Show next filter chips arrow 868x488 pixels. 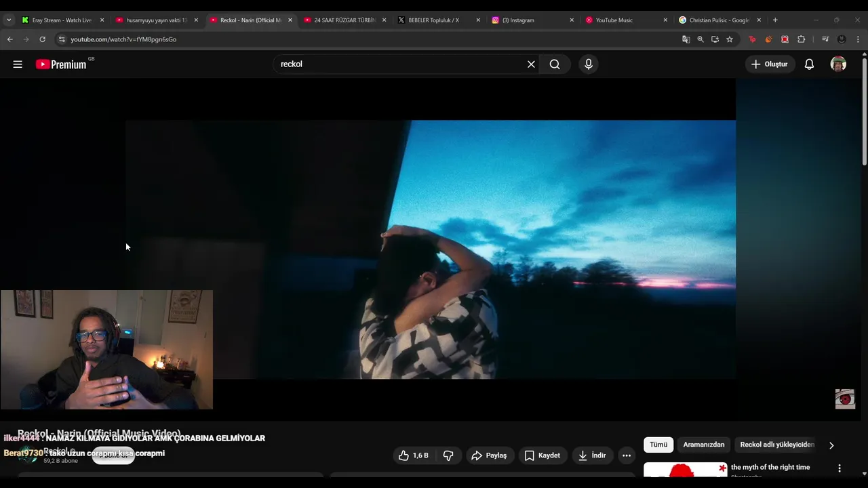pos(831,445)
